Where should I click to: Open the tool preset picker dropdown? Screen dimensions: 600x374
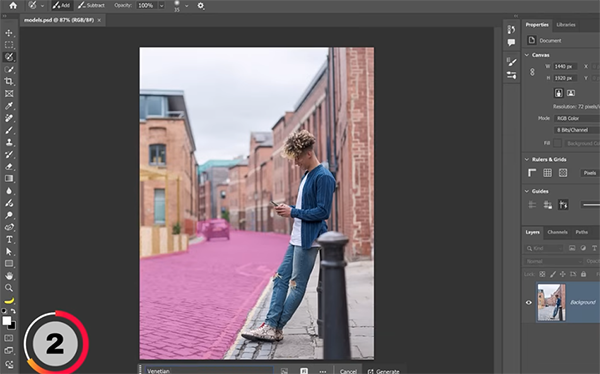[x=42, y=6]
